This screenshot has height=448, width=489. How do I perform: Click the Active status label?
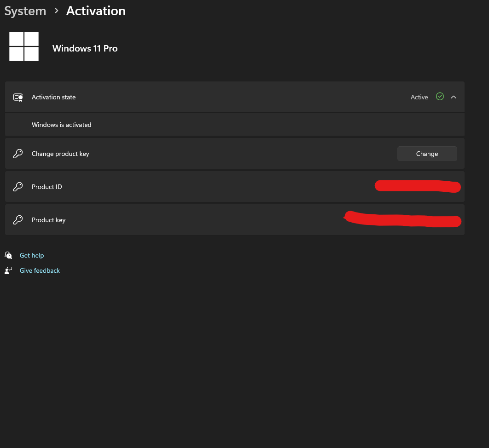pyautogui.click(x=419, y=97)
